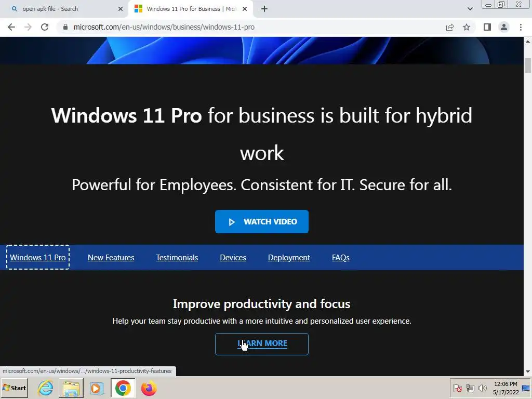
Task: Click the forward navigation arrow
Action: click(x=28, y=27)
